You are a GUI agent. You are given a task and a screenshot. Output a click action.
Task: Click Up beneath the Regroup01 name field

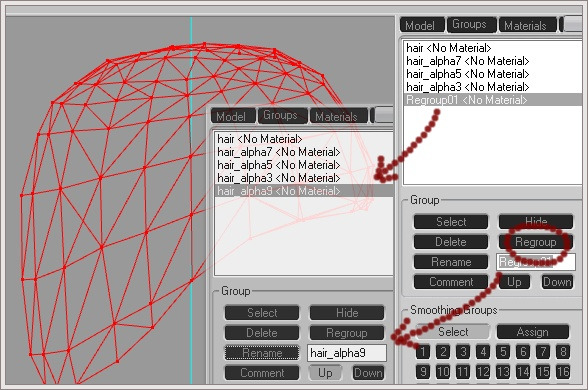(x=514, y=282)
